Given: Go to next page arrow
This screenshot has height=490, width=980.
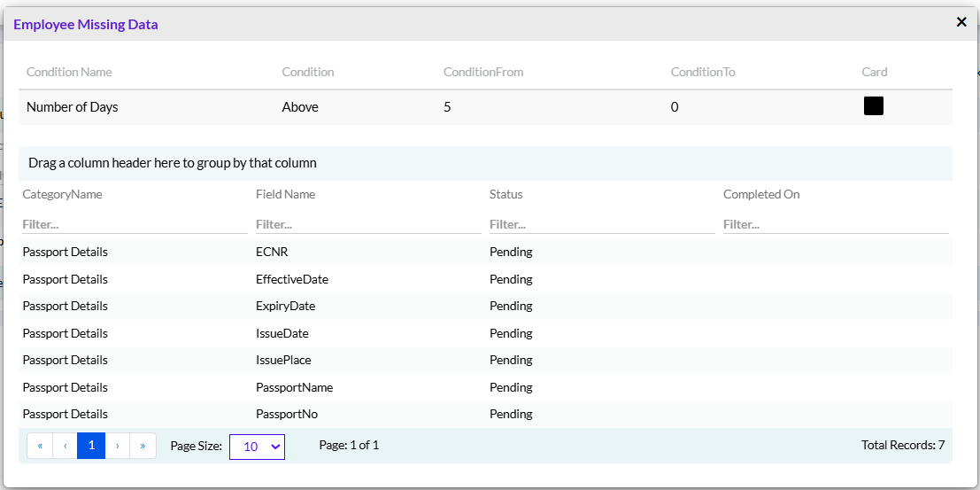Looking at the screenshot, I should coord(118,446).
